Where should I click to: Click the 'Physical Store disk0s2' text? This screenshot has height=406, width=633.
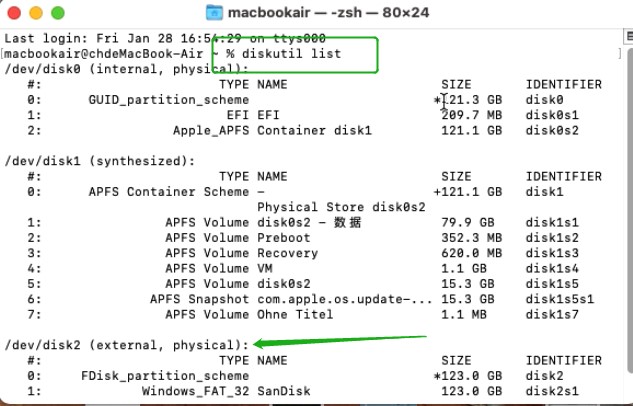point(341,207)
